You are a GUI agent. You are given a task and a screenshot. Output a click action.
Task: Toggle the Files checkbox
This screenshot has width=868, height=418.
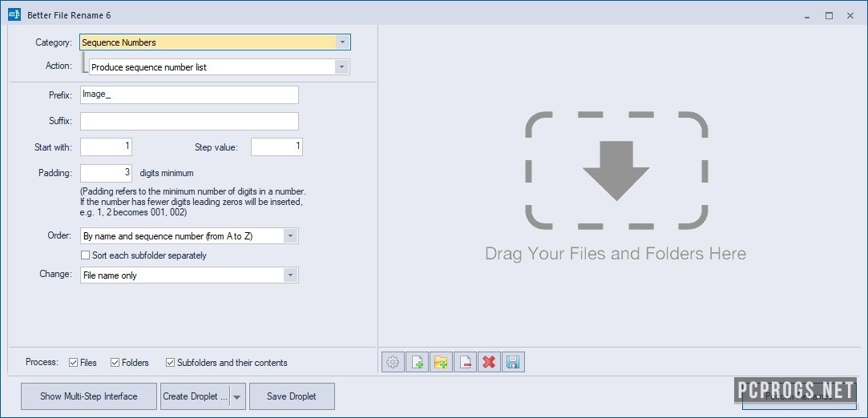(74, 363)
